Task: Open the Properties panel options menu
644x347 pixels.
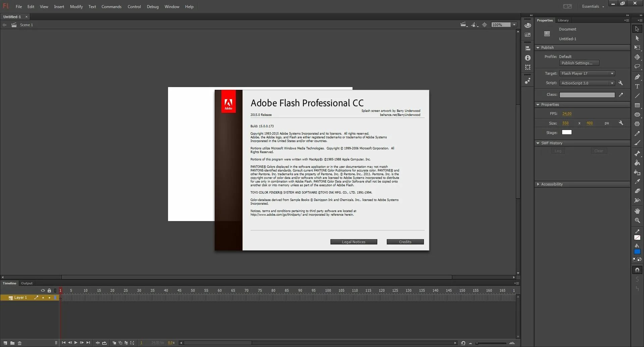Action: tap(626, 20)
